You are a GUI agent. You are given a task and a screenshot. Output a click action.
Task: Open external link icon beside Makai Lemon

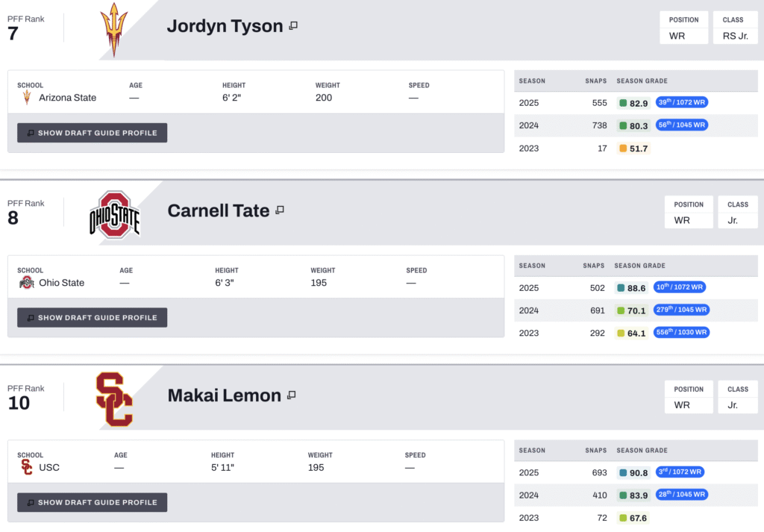[292, 395]
